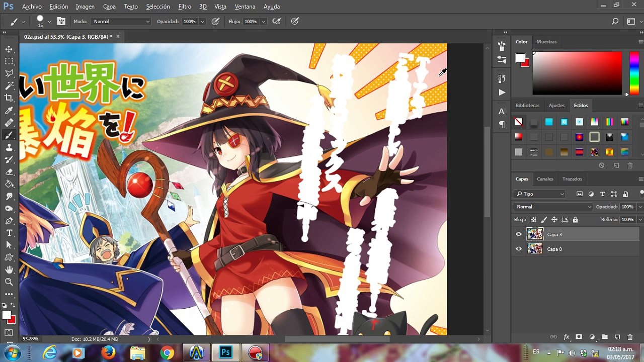Screen dimensions: 644x362
Task: Toggle lock all for layer
Action: [x=575, y=220]
